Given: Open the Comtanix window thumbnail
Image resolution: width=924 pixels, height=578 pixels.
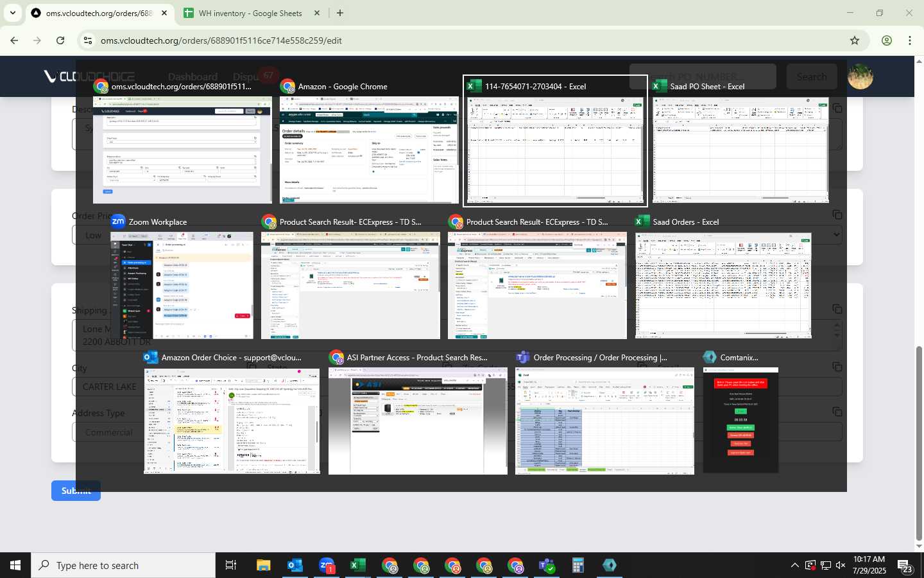Looking at the screenshot, I should (x=740, y=421).
